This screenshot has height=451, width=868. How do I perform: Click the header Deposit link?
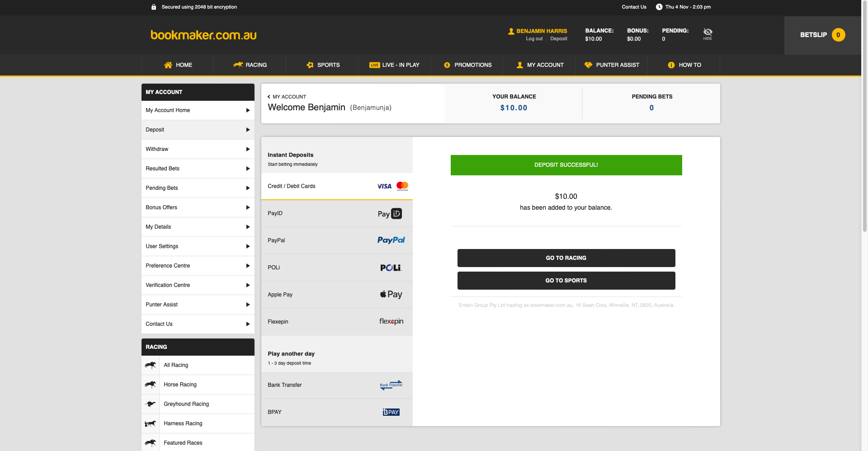click(559, 39)
